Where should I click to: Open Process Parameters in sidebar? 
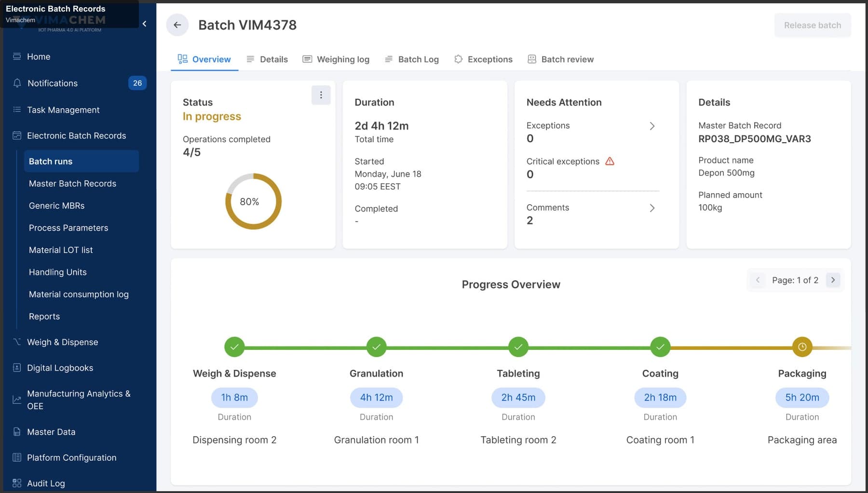pos(68,228)
